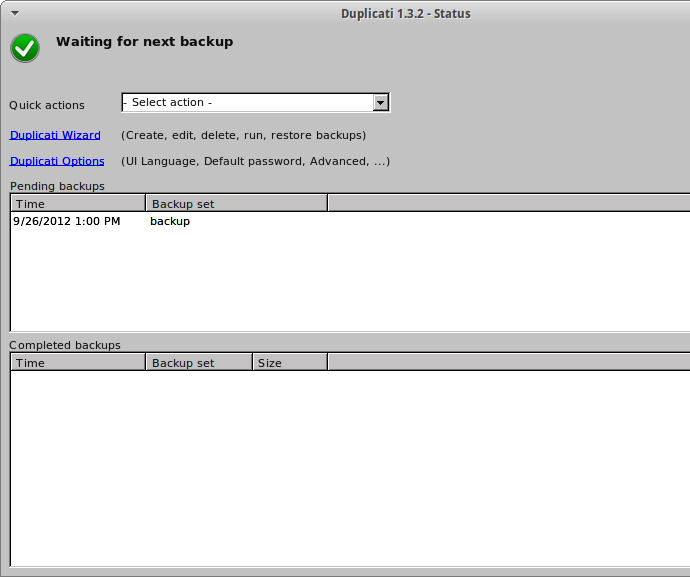Select the 'backup' cell in pending backups
Screen dimensions: 690x577
pyautogui.click(x=170, y=221)
